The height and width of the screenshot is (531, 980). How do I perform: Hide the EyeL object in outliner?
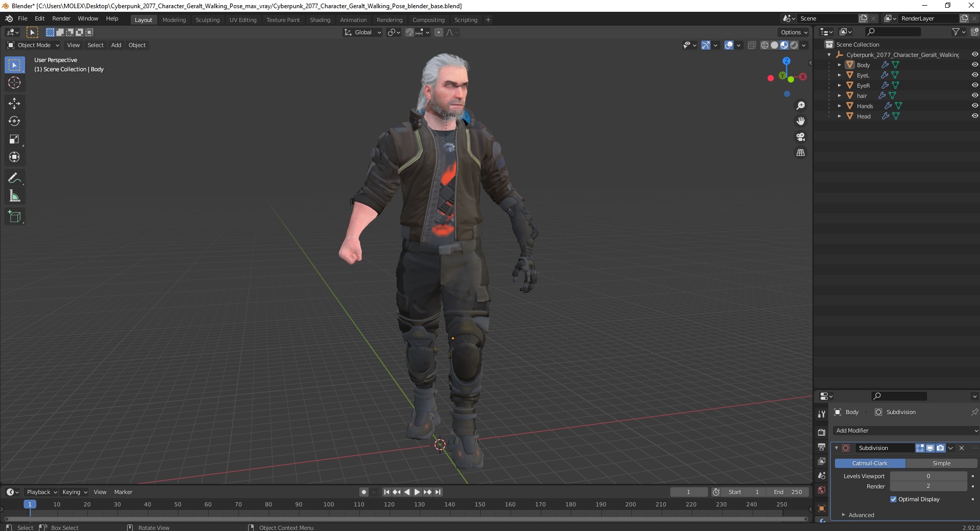(x=974, y=75)
